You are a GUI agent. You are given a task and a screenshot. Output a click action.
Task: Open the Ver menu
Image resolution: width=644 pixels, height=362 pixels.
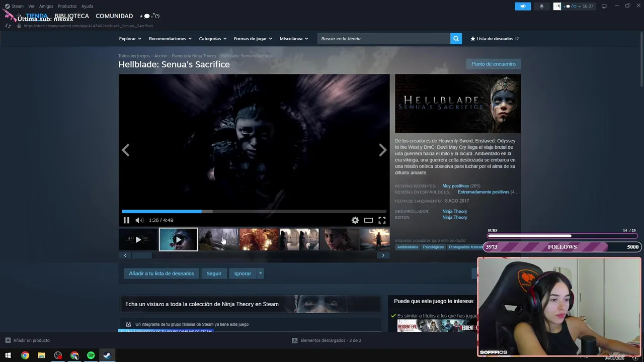[31, 7]
